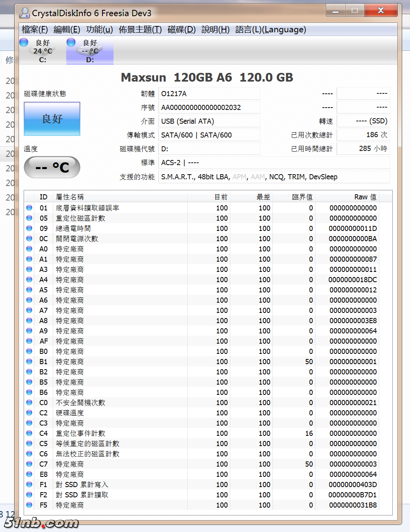The width and height of the screenshot is (410, 532).
Task: Open the 佈景主題(T) menu
Action: 140,30
